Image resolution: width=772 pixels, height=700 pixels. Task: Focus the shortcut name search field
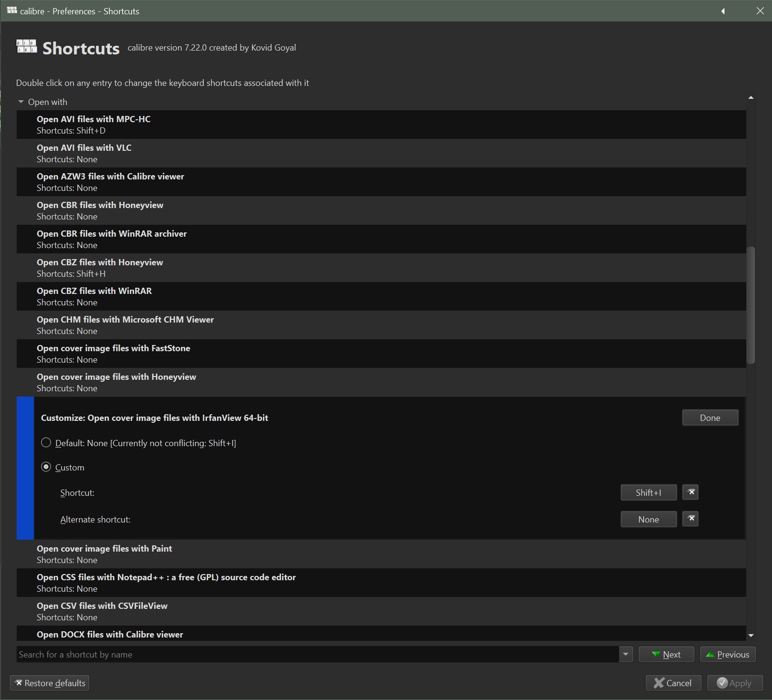317,654
